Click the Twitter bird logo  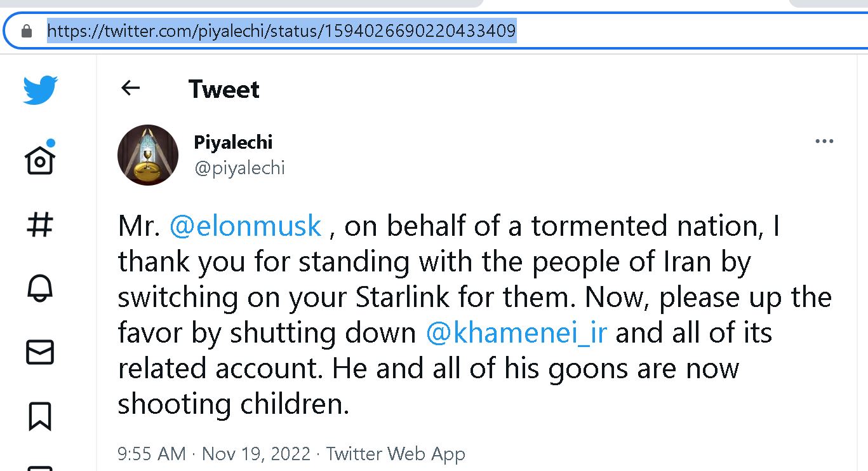[40, 90]
